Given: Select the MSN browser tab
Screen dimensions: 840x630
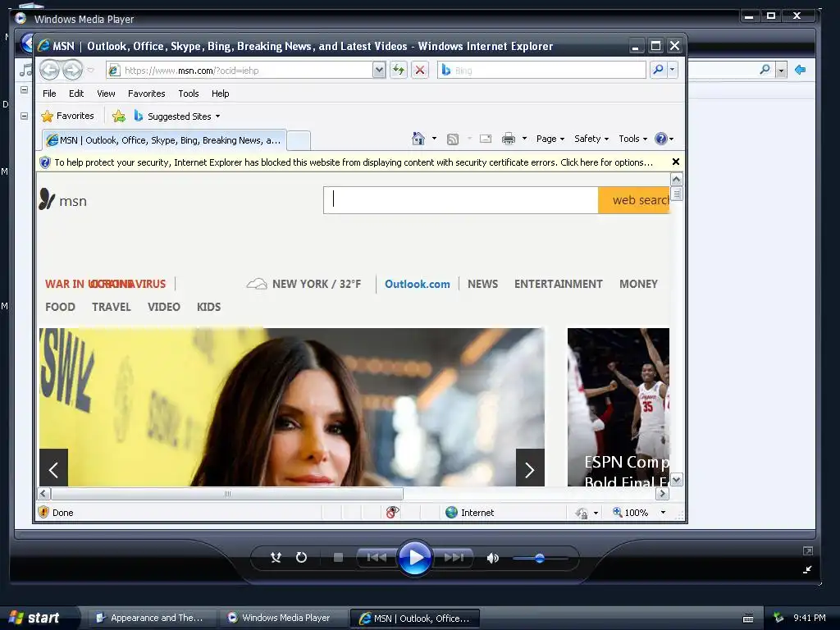Looking at the screenshot, I should [164, 140].
